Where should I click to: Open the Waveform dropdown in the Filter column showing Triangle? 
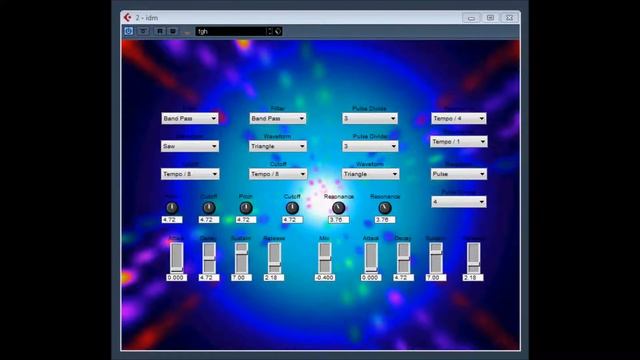(x=278, y=146)
